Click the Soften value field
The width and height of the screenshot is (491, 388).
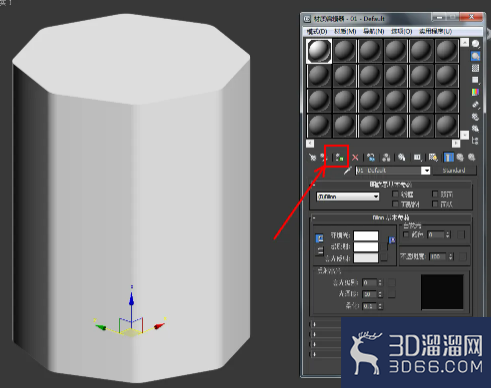click(x=370, y=306)
